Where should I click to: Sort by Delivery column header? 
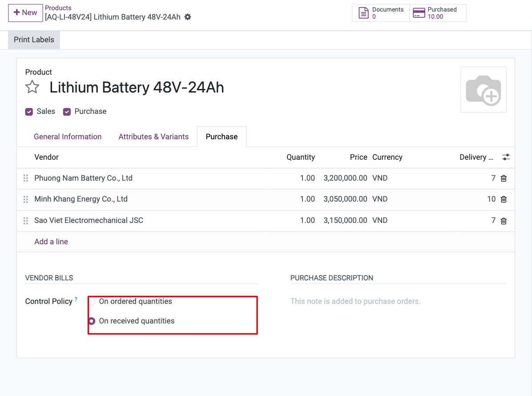click(476, 157)
